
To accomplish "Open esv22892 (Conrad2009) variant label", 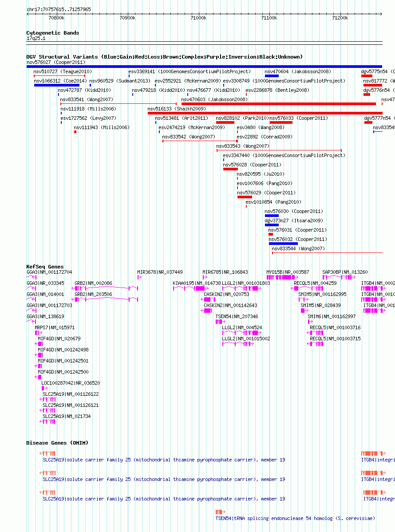I will (x=265, y=137).
